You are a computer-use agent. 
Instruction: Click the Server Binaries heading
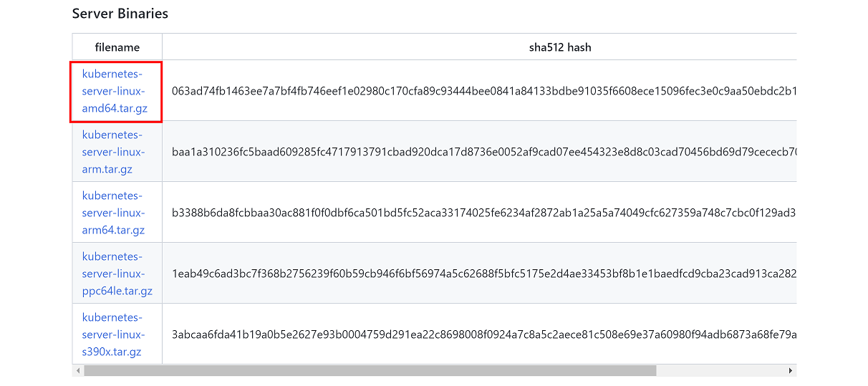(120, 14)
